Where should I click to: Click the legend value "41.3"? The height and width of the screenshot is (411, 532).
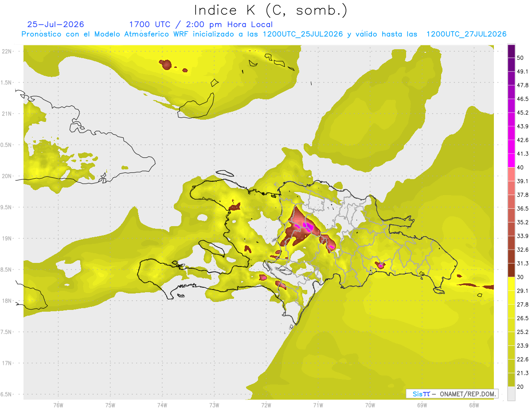(523, 154)
